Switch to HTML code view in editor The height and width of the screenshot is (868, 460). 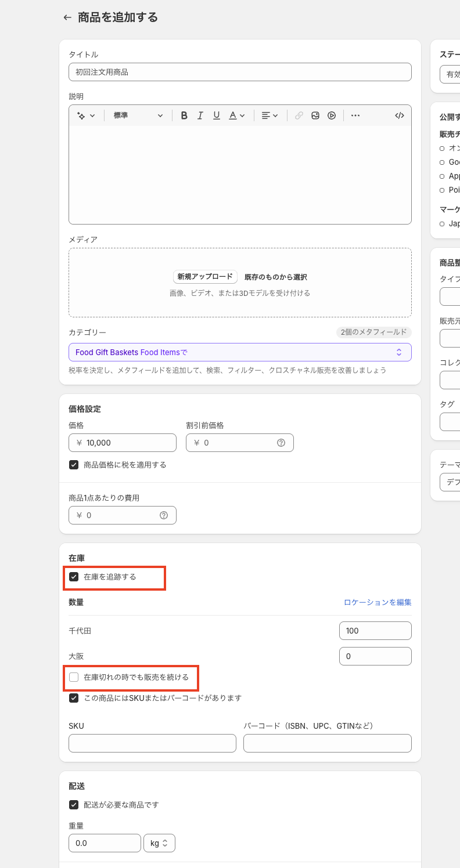click(x=400, y=115)
